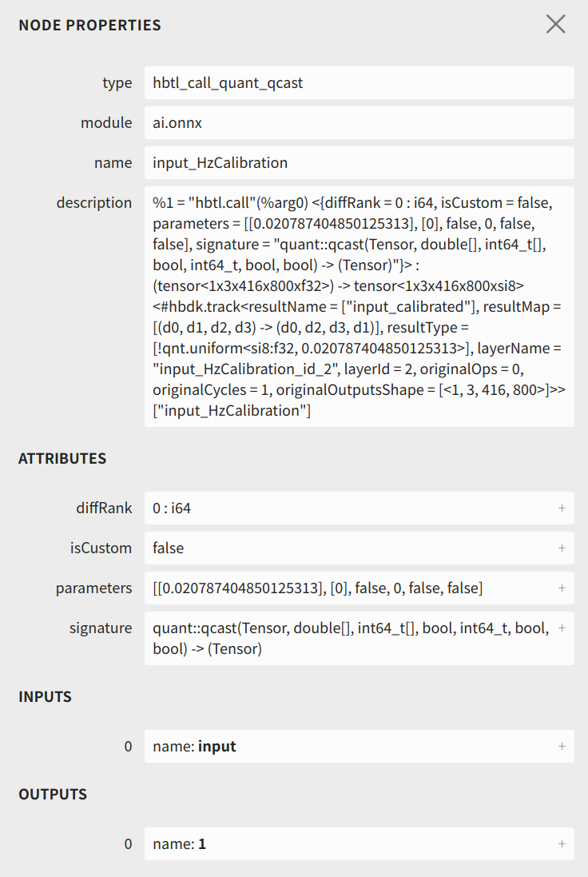Expand the input named 'input'
Image resolution: width=588 pixels, height=877 pixels.
coord(562,747)
